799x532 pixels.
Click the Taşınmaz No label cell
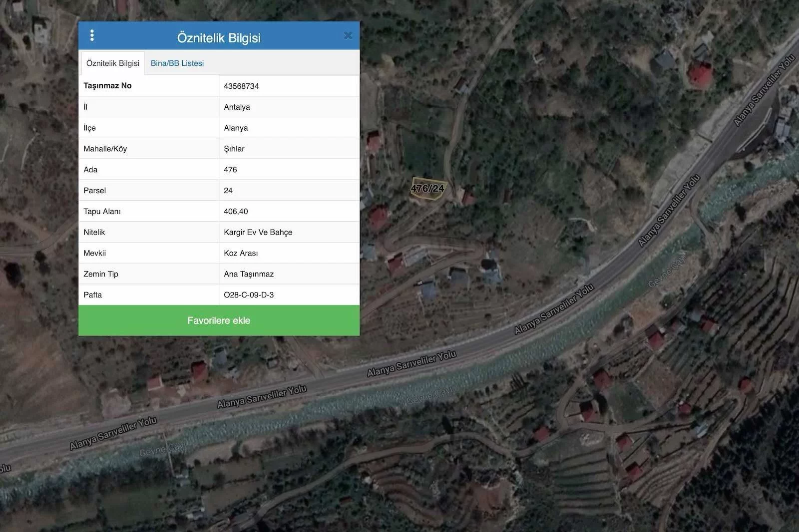pos(108,86)
